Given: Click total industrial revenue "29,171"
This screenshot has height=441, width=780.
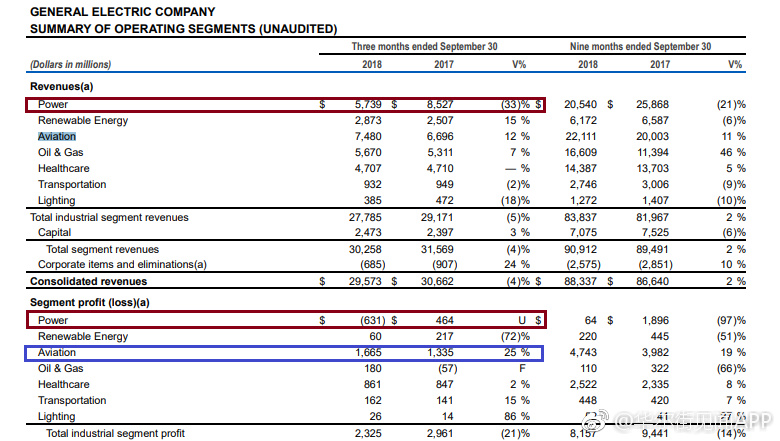Looking at the screenshot, I should coord(437,217).
